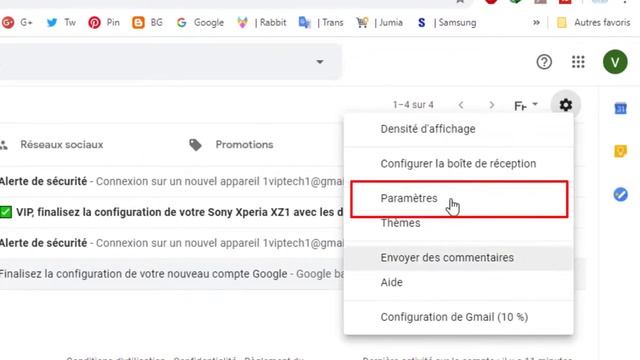Open Gmail Help question mark icon
This screenshot has width=640, height=360.
pos(544,62)
